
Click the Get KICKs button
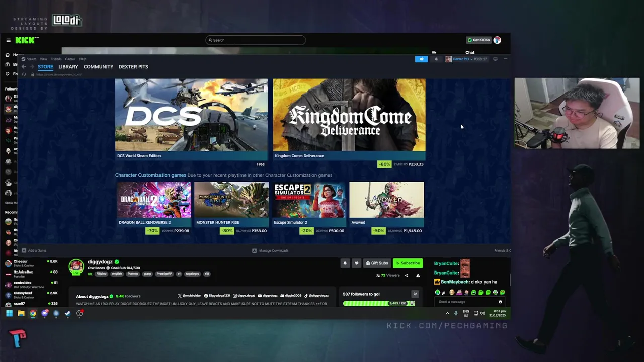(x=478, y=40)
